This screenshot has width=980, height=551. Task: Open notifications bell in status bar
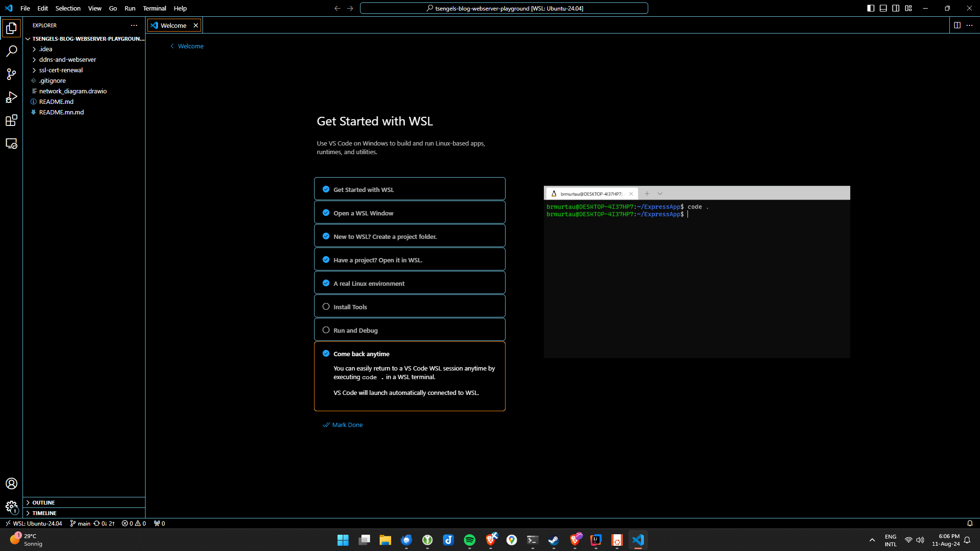pos(970,523)
